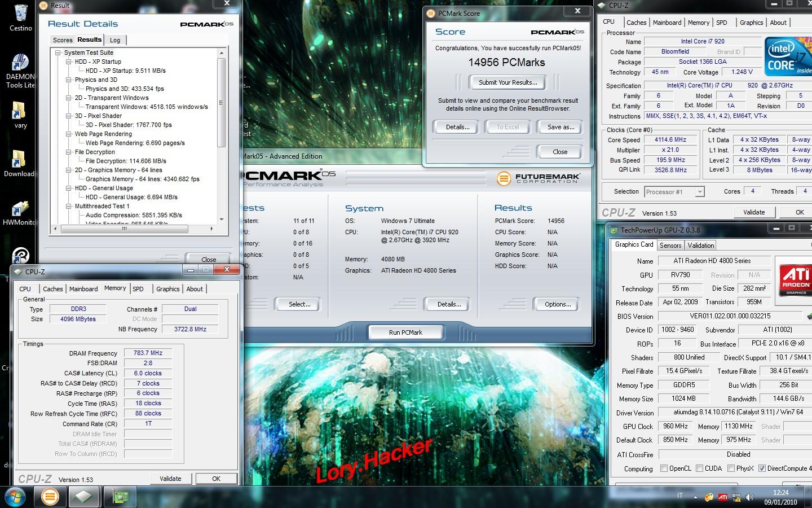Collapse the 3D - Pixel Shader node

click(69, 116)
